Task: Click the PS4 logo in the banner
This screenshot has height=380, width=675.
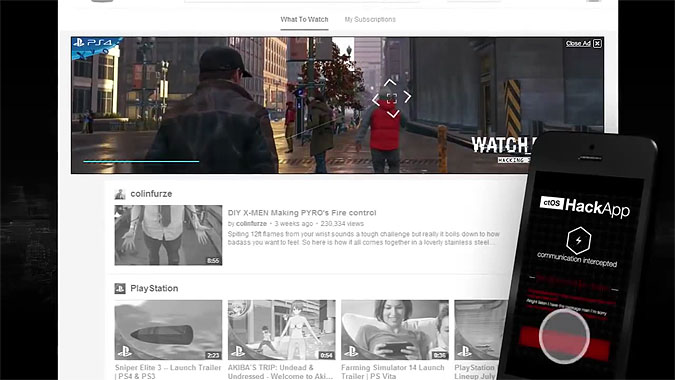Action: [x=93, y=43]
